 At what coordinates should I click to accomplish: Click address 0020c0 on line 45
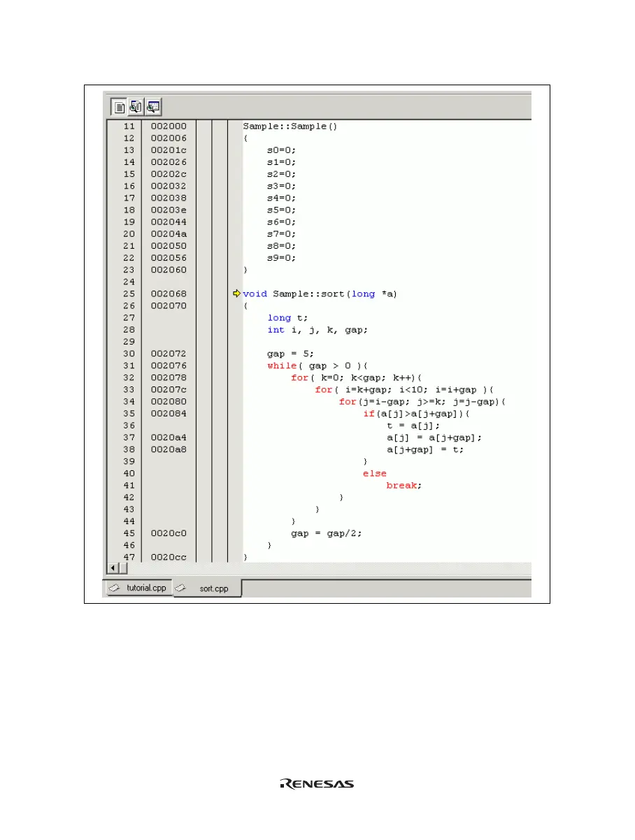(x=169, y=533)
